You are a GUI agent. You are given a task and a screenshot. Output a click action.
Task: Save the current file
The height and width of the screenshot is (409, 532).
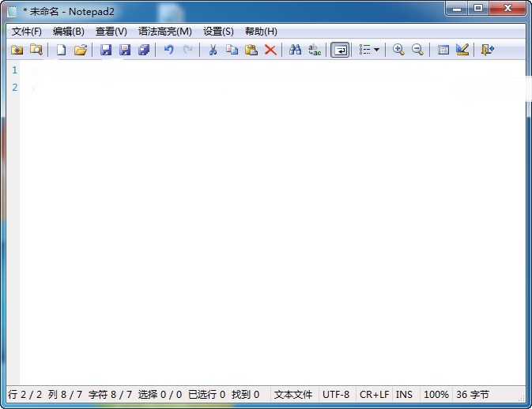106,51
